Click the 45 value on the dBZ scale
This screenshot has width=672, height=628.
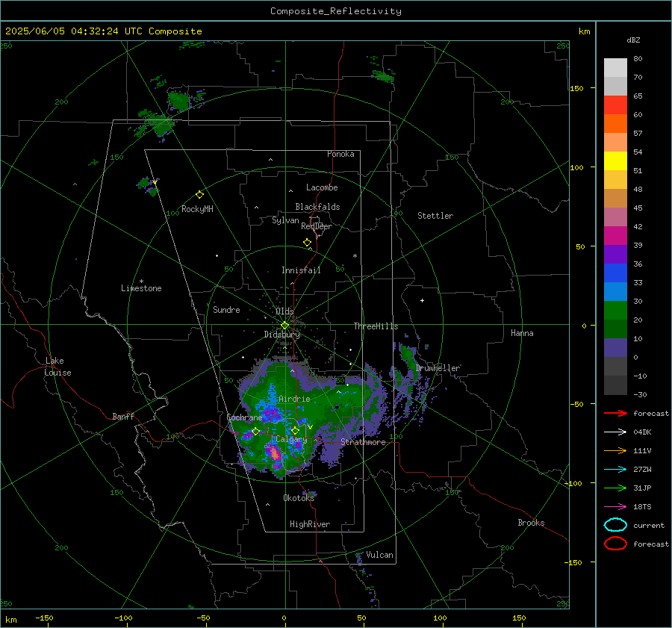638,208
